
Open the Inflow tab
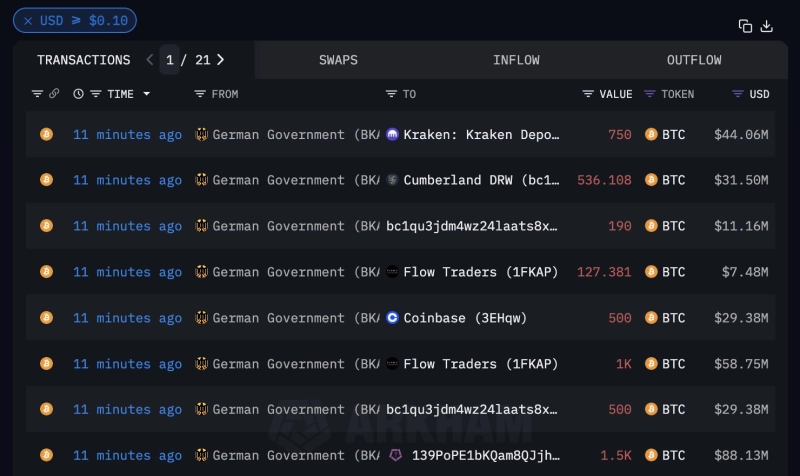coord(516,60)
